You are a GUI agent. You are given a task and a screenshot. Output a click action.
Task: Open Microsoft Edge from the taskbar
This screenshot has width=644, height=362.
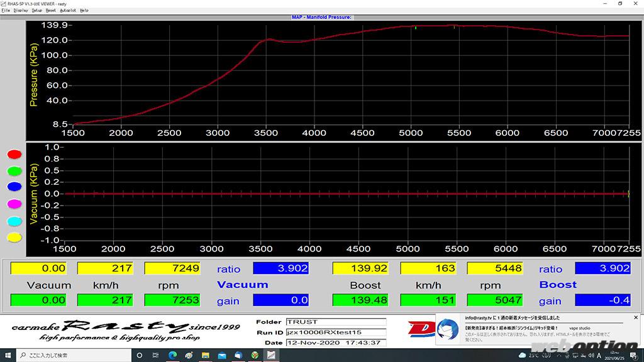pos(171,356)
